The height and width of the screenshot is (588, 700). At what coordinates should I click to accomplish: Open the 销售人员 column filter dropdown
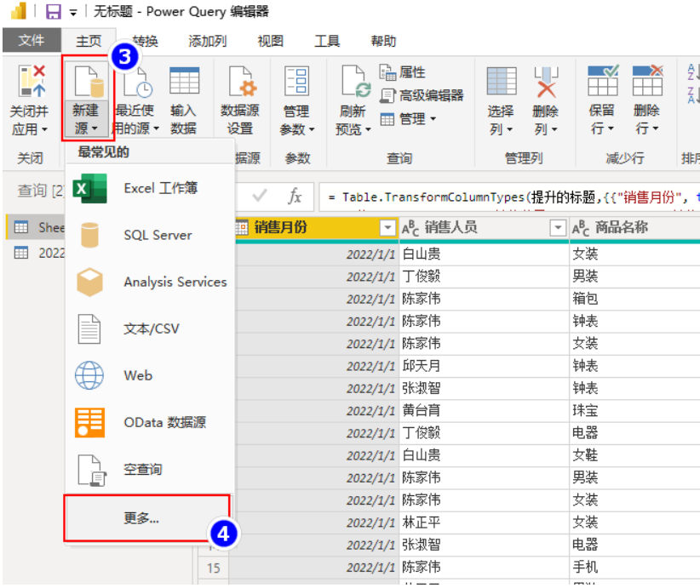tap(558, 228)
